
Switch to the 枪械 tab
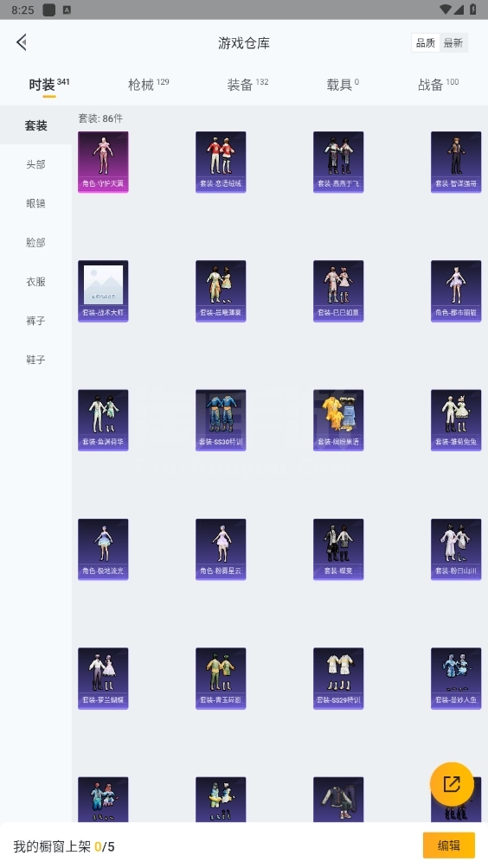click(x=148, y=84)
